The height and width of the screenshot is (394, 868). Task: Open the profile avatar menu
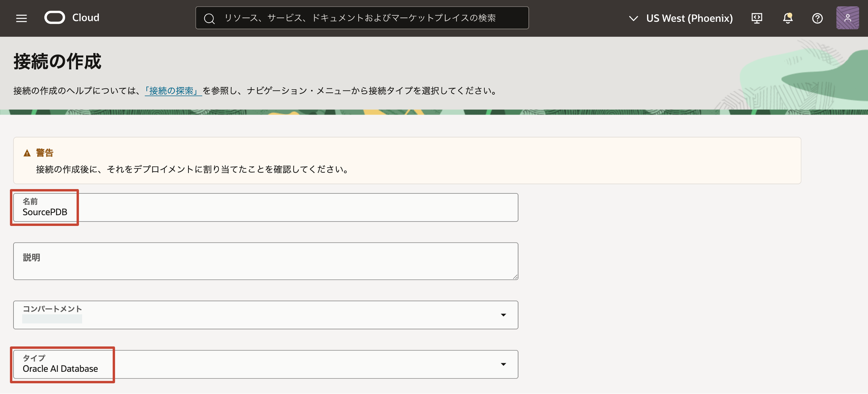coord(848,18)
